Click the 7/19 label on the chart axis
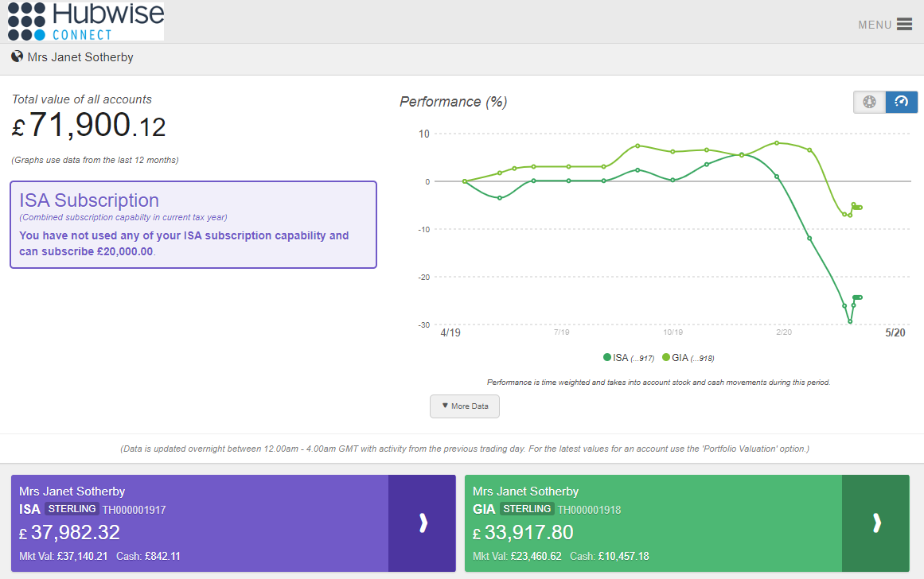This screenshot has width=924, height=579. tap(562, 332)
